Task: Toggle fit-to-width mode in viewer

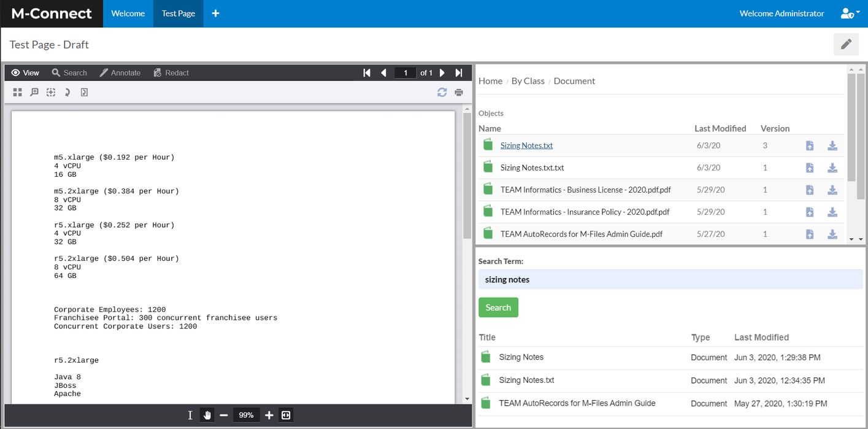Action: pos(286,415)
